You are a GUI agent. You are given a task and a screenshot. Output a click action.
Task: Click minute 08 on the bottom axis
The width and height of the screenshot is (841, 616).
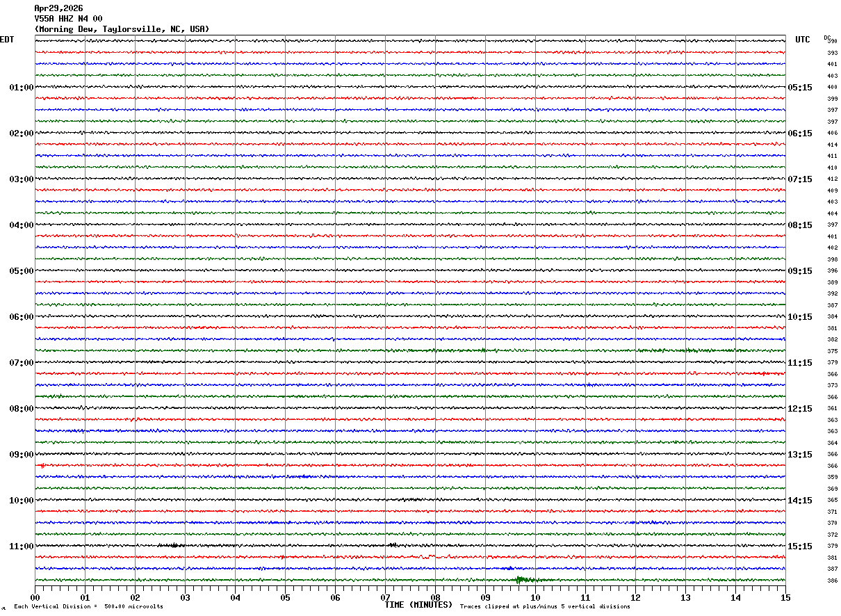pyautogui.click(x=435, y=597)
